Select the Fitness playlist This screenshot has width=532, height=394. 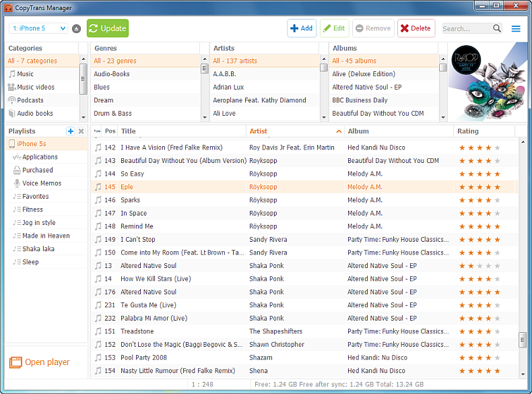click(34, 209)
